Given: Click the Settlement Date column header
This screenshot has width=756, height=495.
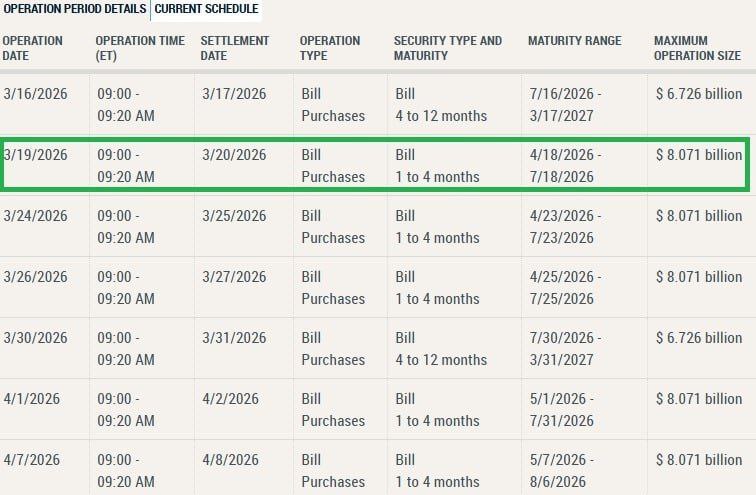Looking at the screenshot, I should pos(235,48).
